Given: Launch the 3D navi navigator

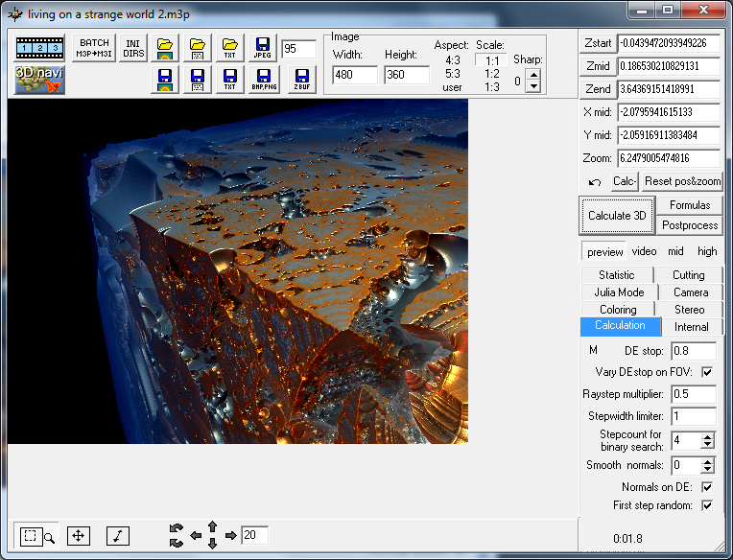Looking at the screenshot, I should tap(39, 80).
